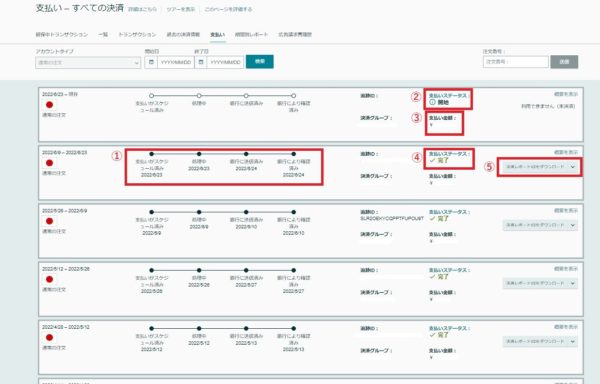Open the payment report download dropdown in the 2022/5/12 – 2022/5/26 row

[x=540, y=283]
